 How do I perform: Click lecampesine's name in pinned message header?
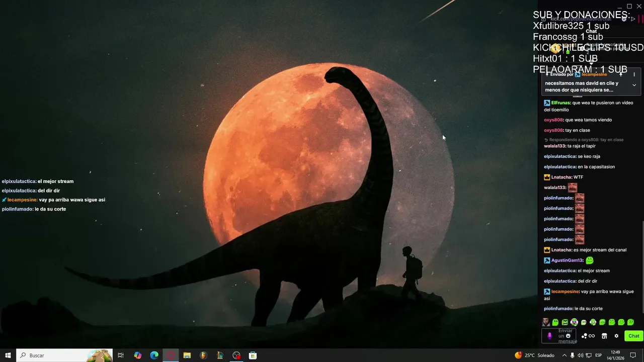tap(594, 74)
